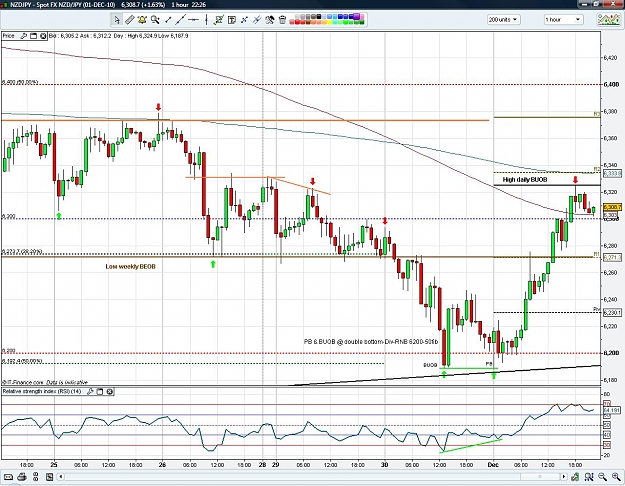Zoom in using bottom magnifier plus icon
The image size is (625, 486).
point(616,477)
